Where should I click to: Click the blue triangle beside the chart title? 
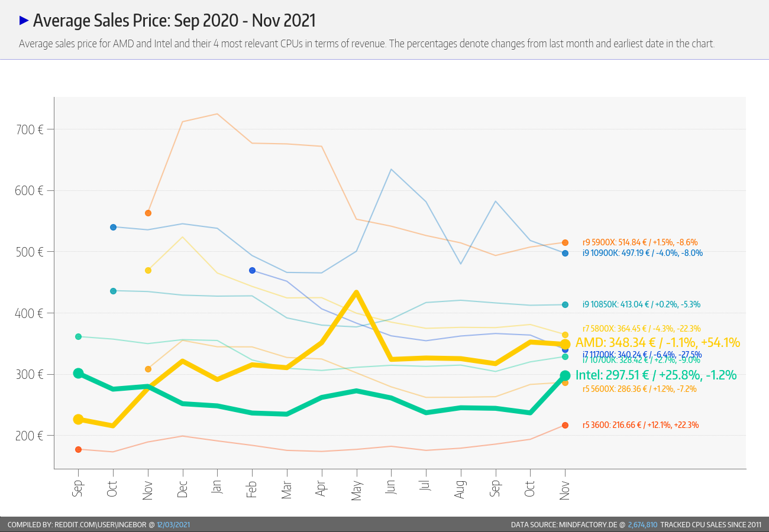[x=24, y=21]
